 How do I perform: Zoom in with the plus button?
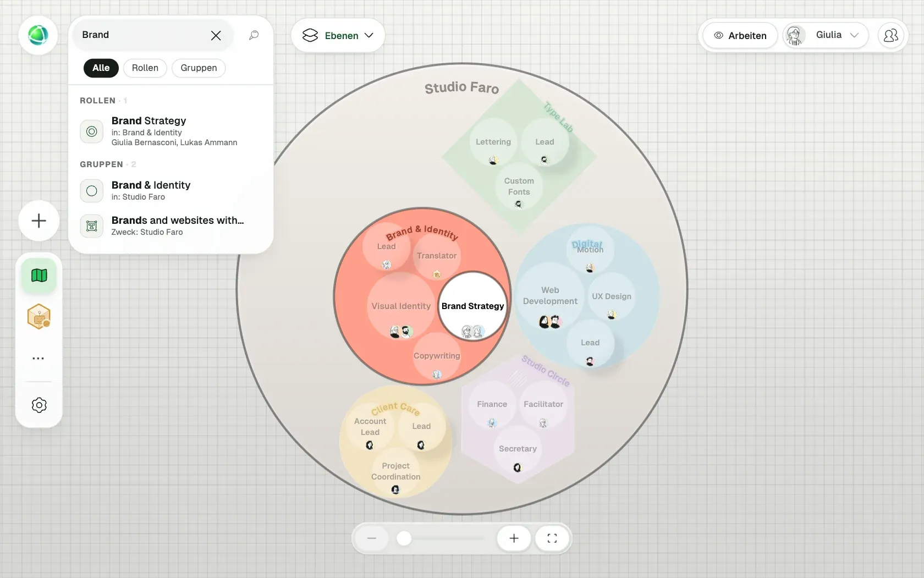514,538
